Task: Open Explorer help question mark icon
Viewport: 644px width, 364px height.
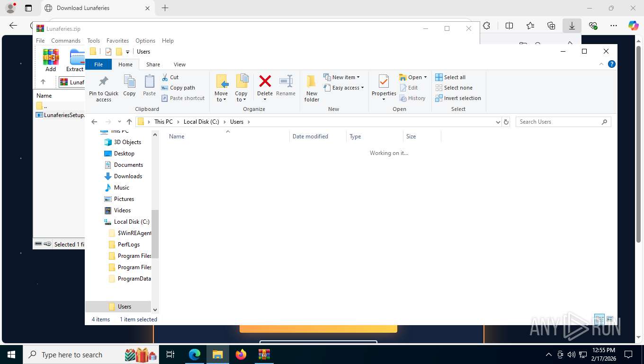Action: coord(611,64)
